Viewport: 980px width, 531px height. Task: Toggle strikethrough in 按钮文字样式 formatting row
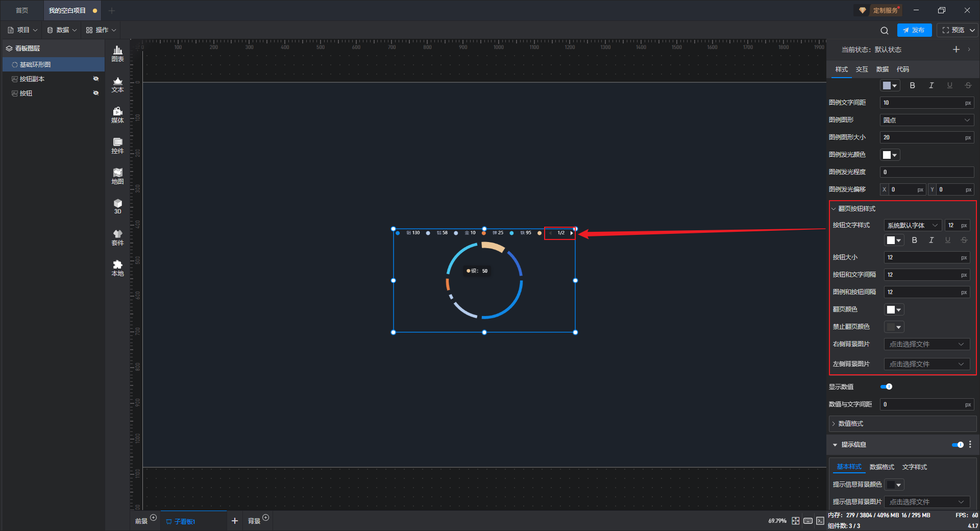(x=964, y=240)
